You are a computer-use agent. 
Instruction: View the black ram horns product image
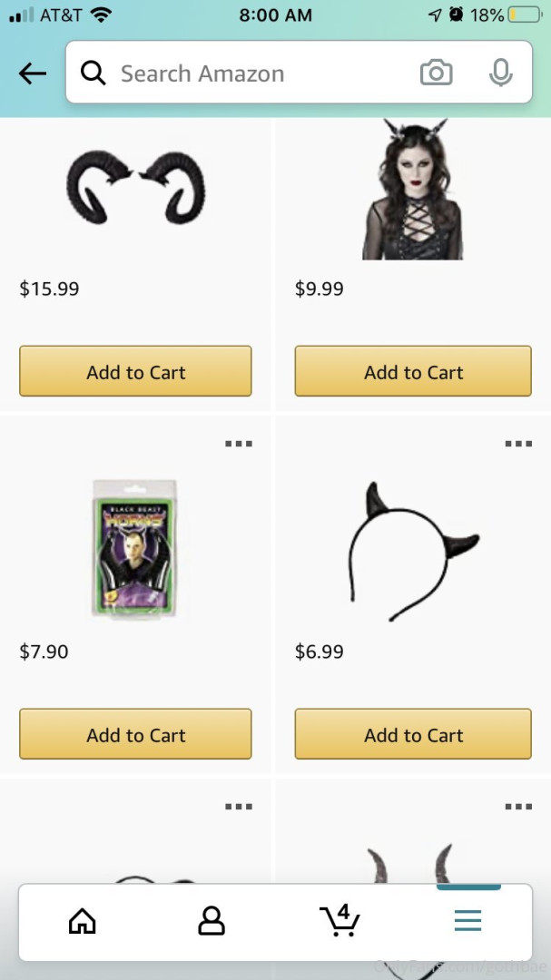point(136,187)
